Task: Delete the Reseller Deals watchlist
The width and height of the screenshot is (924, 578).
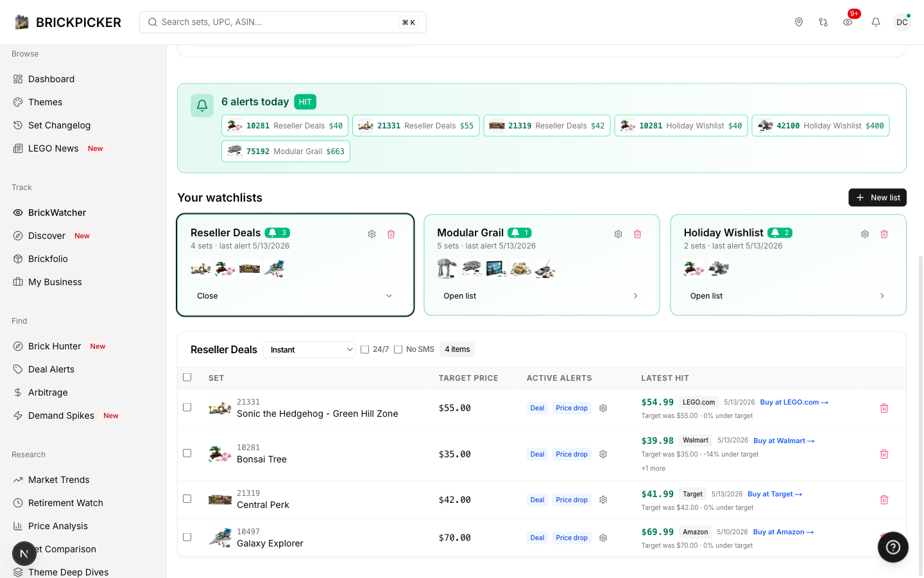Action: tap(391, 234)
